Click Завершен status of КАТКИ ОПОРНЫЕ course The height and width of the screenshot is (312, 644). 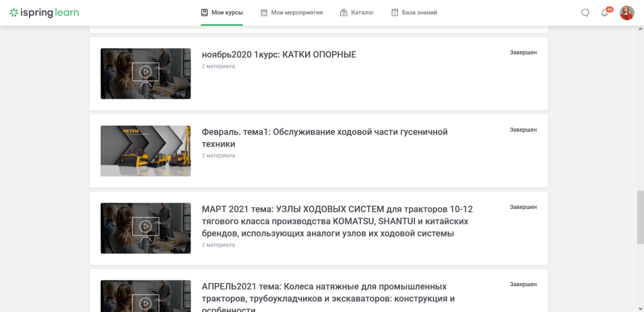pyautogui.click(x=523, y=53)
